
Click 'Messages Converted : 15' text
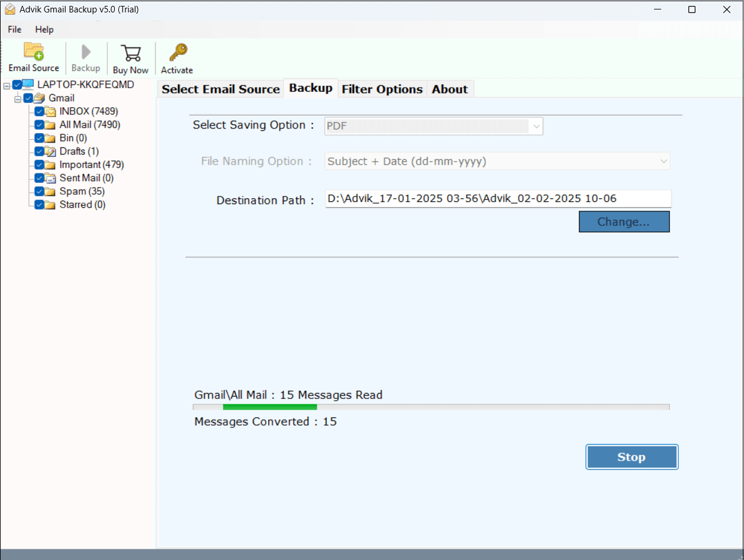266,421
